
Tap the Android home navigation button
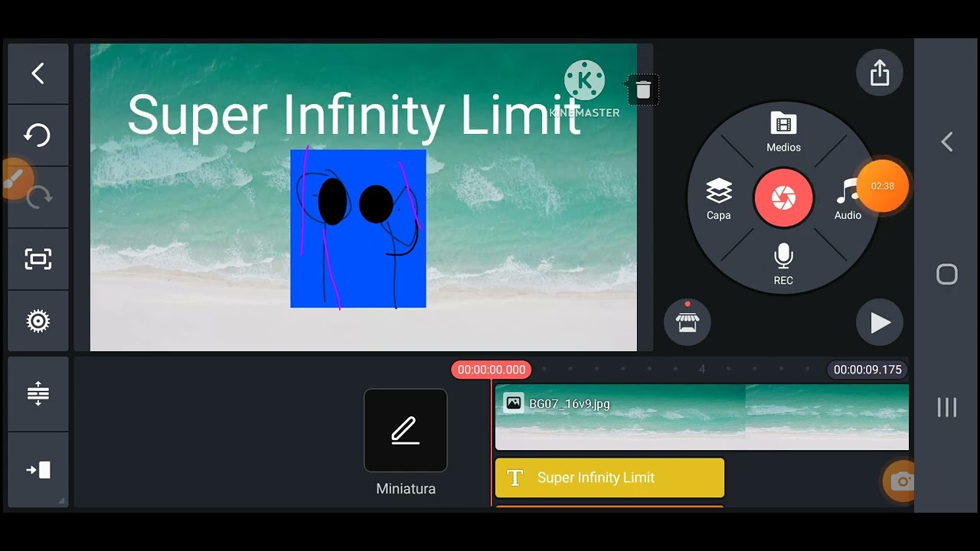(x=947, y=275)
